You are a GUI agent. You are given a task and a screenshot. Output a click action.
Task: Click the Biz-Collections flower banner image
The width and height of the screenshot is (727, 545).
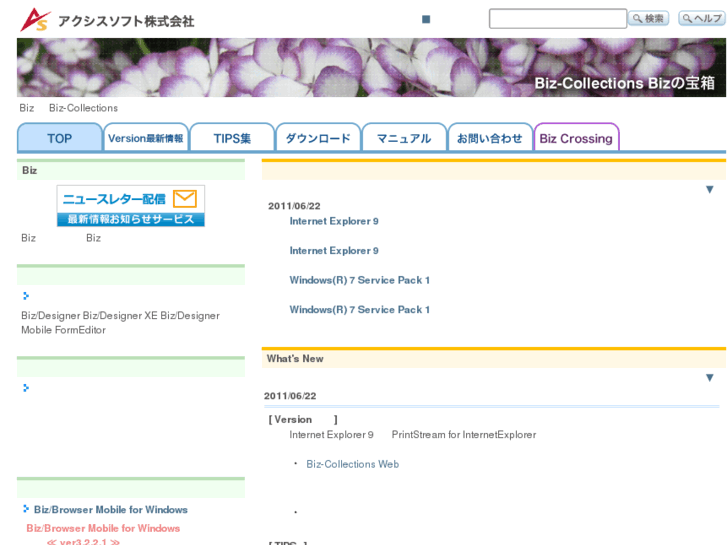pos(371,68)
